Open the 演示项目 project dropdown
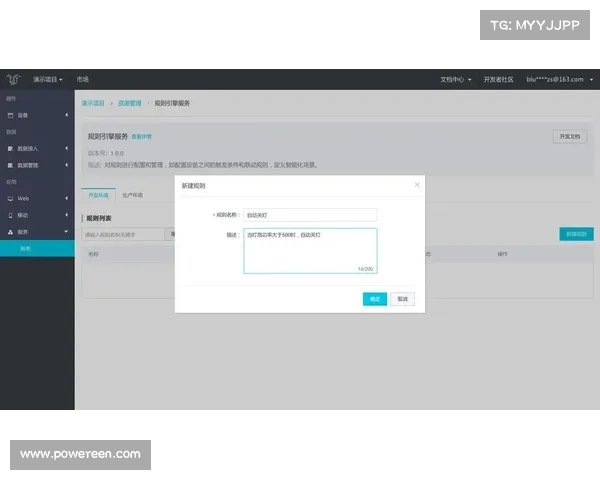 48,79
